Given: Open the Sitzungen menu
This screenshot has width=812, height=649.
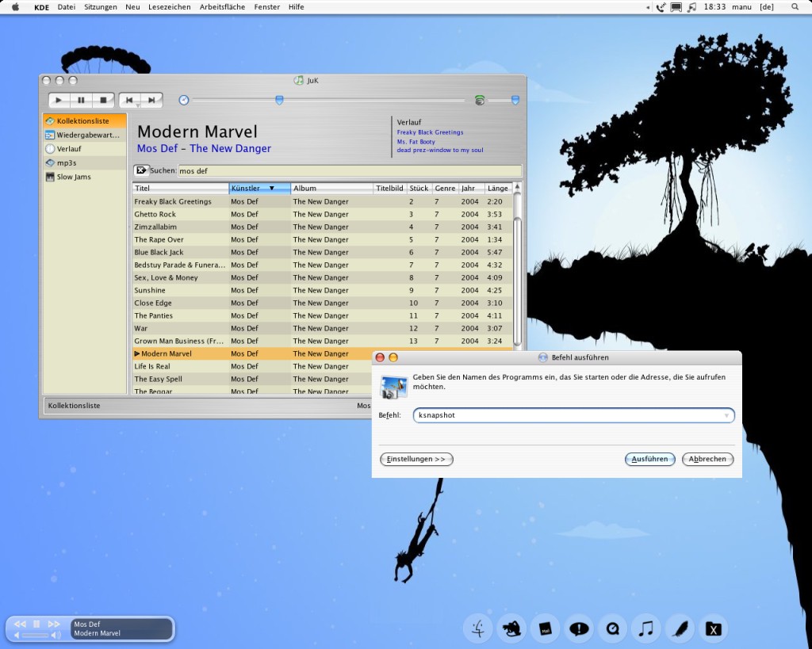Looking at the screenshot, I should click(x=101, y=6).
